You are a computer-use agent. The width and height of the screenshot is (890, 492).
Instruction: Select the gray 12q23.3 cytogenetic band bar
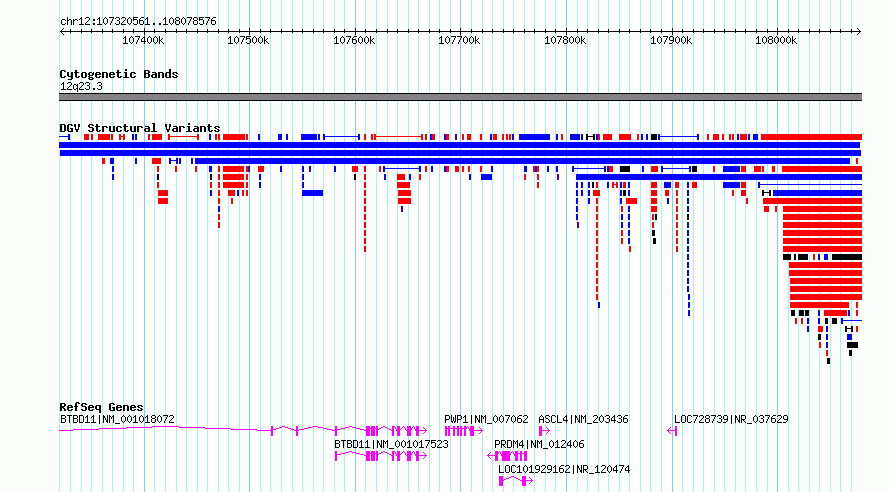pos(460,97)
